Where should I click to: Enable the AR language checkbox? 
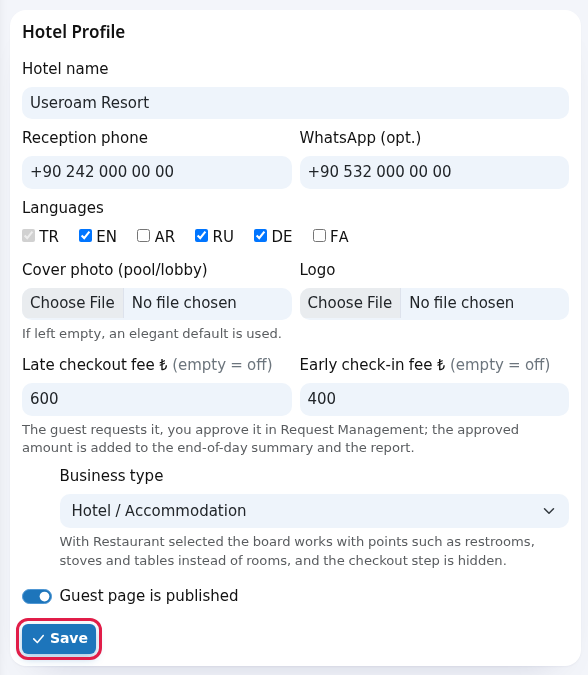[143, 235]
